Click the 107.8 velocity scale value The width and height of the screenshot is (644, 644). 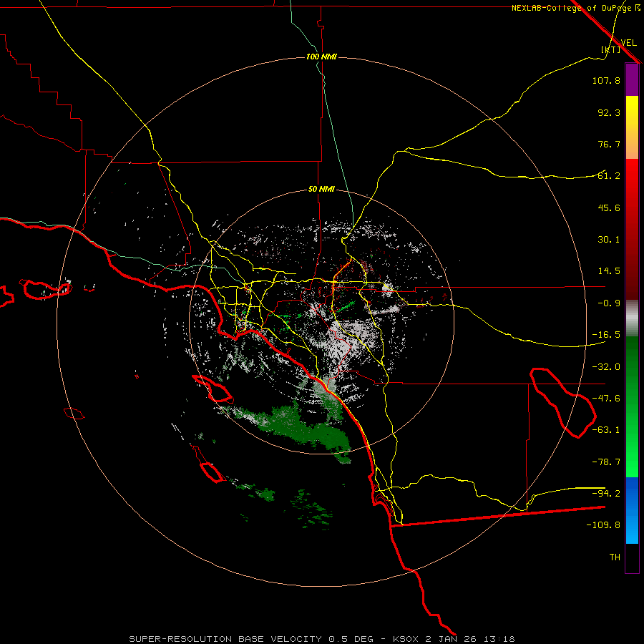(606, 80)
